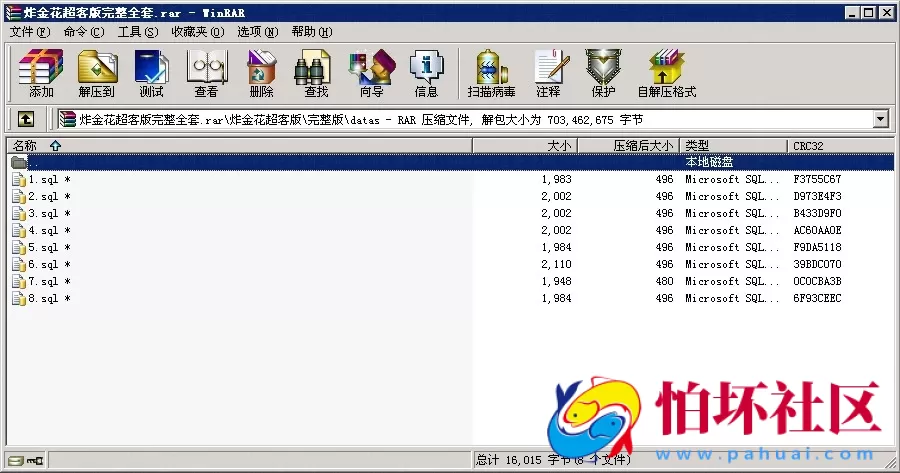The height and width of the screenshot is (473, 900).
Task: Click the file icon of 7.sql
Action: [19, 281]
